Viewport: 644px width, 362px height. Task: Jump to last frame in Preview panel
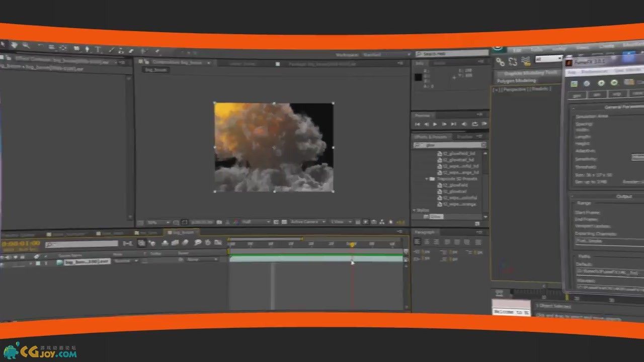tap(453, 124)
